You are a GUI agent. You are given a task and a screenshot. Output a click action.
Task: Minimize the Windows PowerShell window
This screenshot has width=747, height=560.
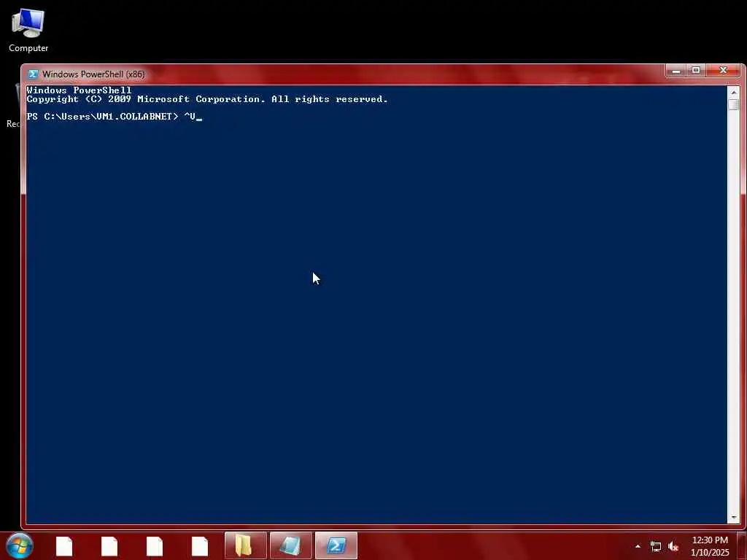[676, 71]
